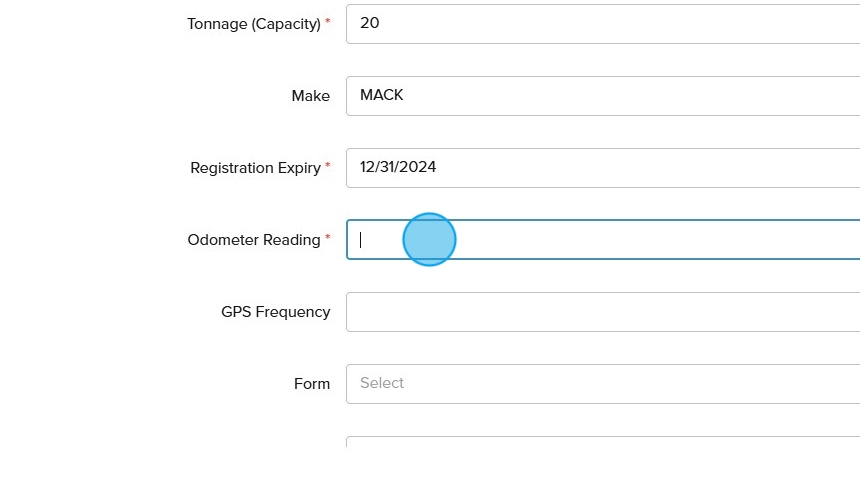860x481 pixels.
Task: Click the "Select" placeholder in Form
Action: (382, 383)
